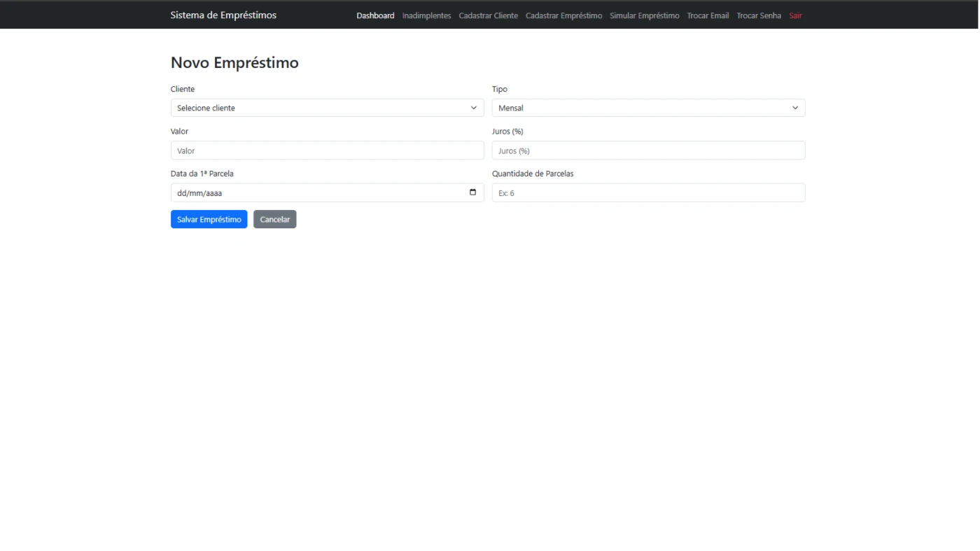Screen dimensions: 980x551
Task: Expand the Tipo dropdown showing Mensal
Action: click(x=648, y=108)
